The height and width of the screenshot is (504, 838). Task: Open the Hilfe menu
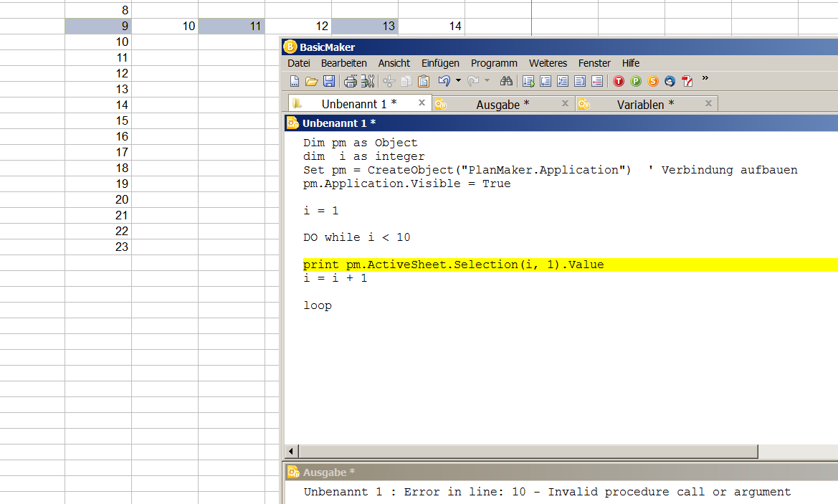point(631,63)
